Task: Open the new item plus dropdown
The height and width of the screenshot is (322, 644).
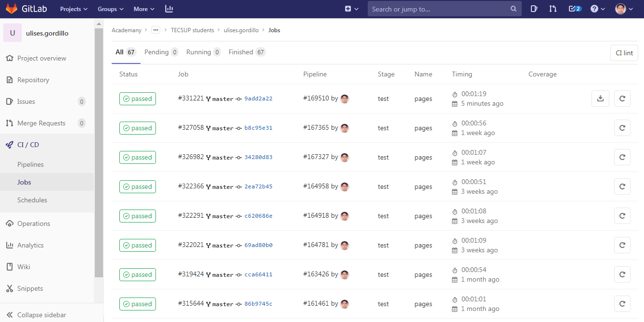Action: coord(352,9)
